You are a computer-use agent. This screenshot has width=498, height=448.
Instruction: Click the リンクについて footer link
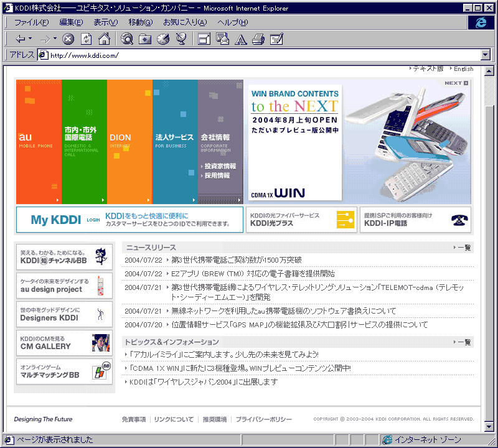pyautogui.click(x=174, y=419)
